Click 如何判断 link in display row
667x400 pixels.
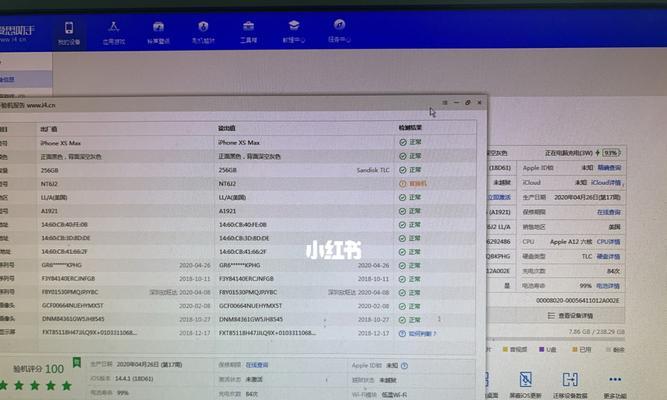click(422, 334)
